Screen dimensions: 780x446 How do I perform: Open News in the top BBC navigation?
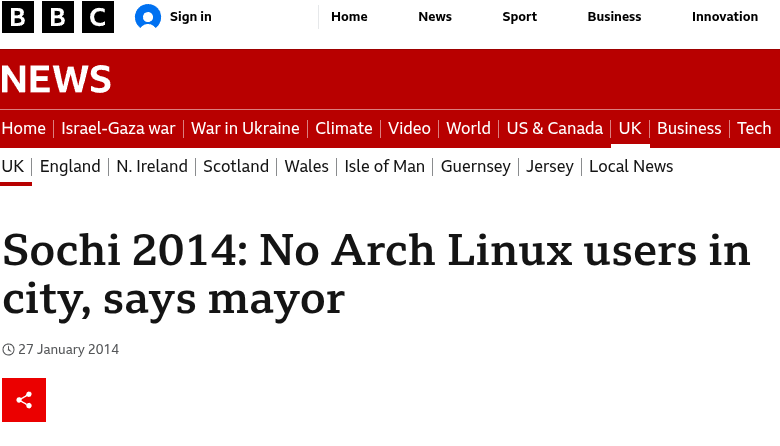(x=435, y=17)
